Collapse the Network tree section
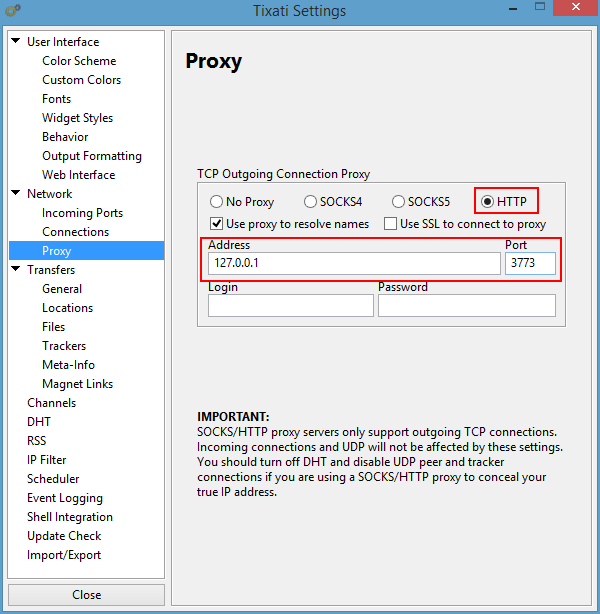The image size is (600, 614). [x=16, y=193]
